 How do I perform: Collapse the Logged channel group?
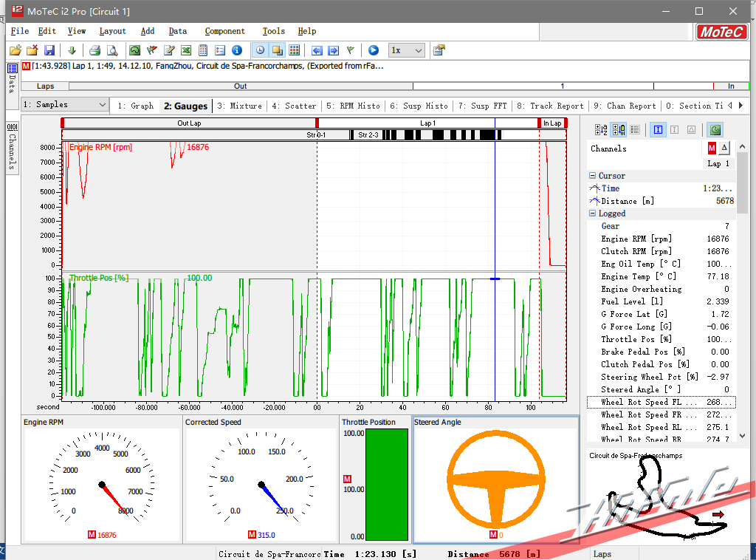[x=592, y=214]
